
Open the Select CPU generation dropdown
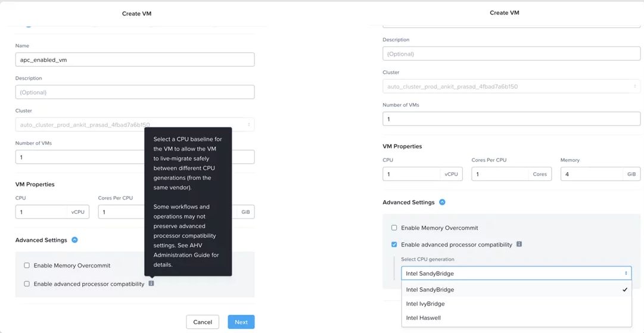pyautogui.click(x=517, y=273)
